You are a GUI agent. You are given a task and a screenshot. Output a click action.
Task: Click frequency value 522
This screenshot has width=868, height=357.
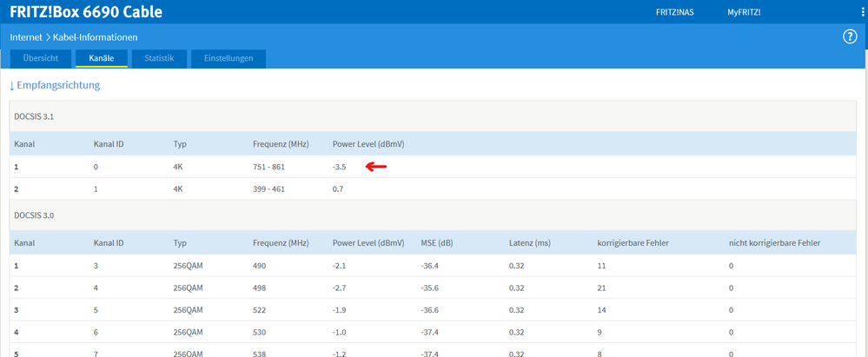[259, 310]
